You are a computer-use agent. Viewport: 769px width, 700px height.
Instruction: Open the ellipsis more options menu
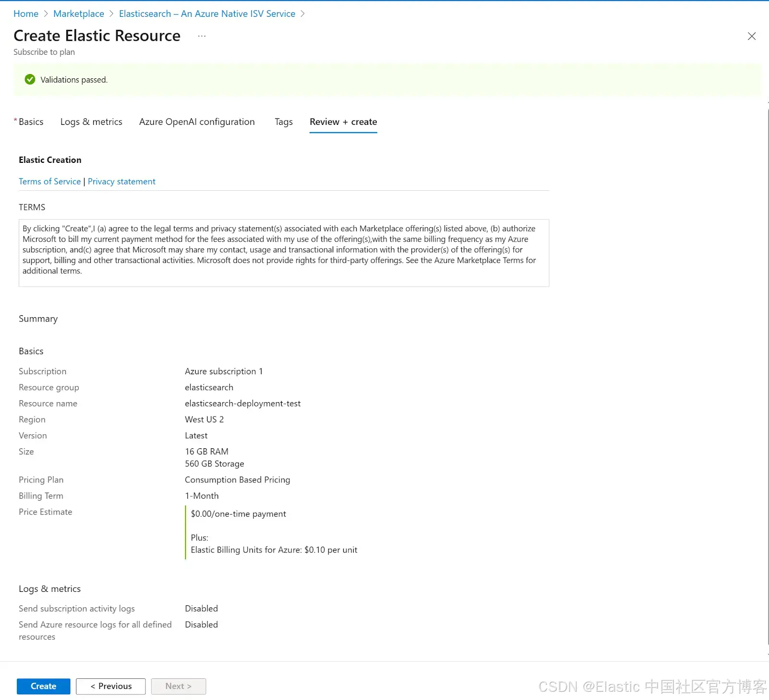click(x=202, y=36)
